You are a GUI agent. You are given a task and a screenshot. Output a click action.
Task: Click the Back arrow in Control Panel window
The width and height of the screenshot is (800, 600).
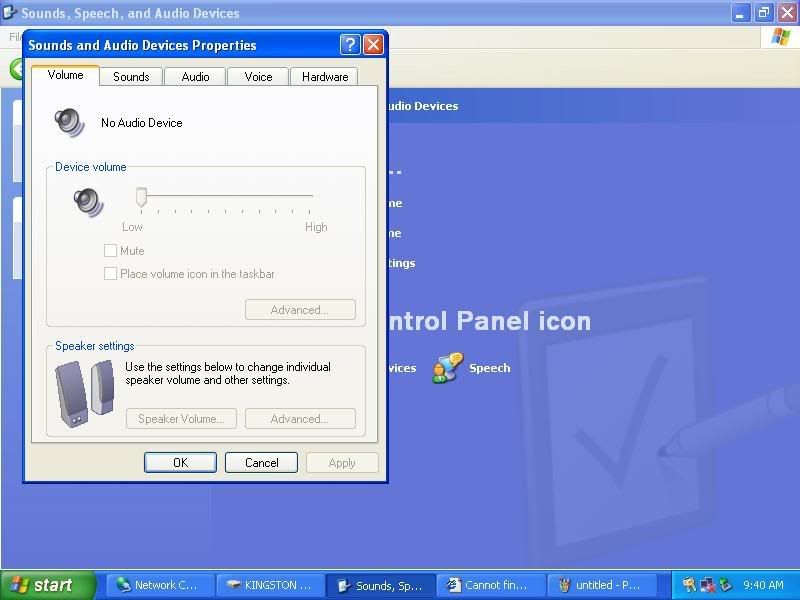(17, 68)
